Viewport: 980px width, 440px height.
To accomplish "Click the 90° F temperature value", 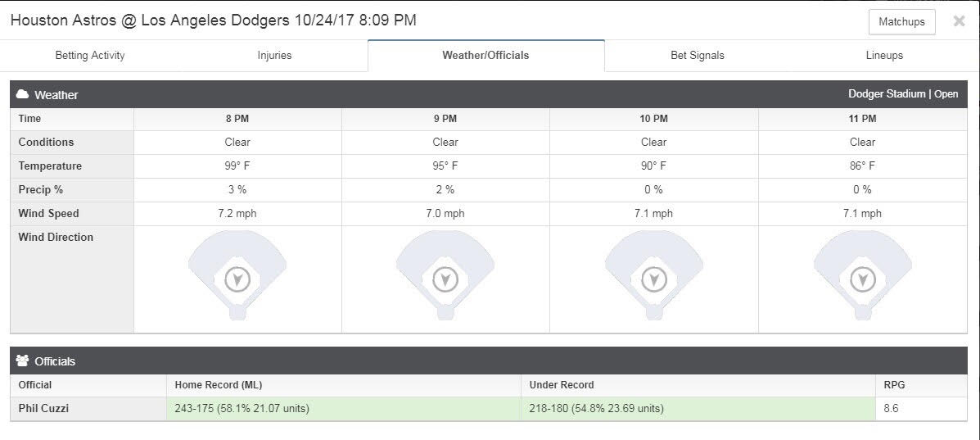I will pos(654,166).
